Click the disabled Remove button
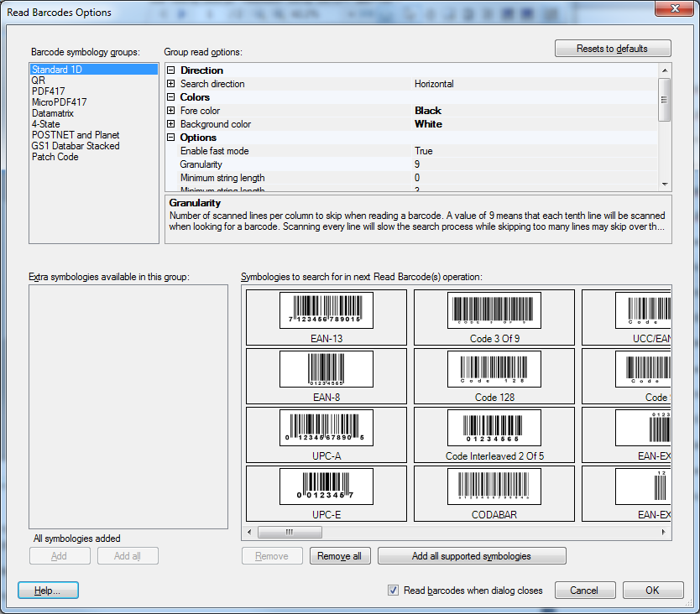Image resolution: width=700 pixels, height=614 pixels. pyautogui.click(x=272, y=556)
